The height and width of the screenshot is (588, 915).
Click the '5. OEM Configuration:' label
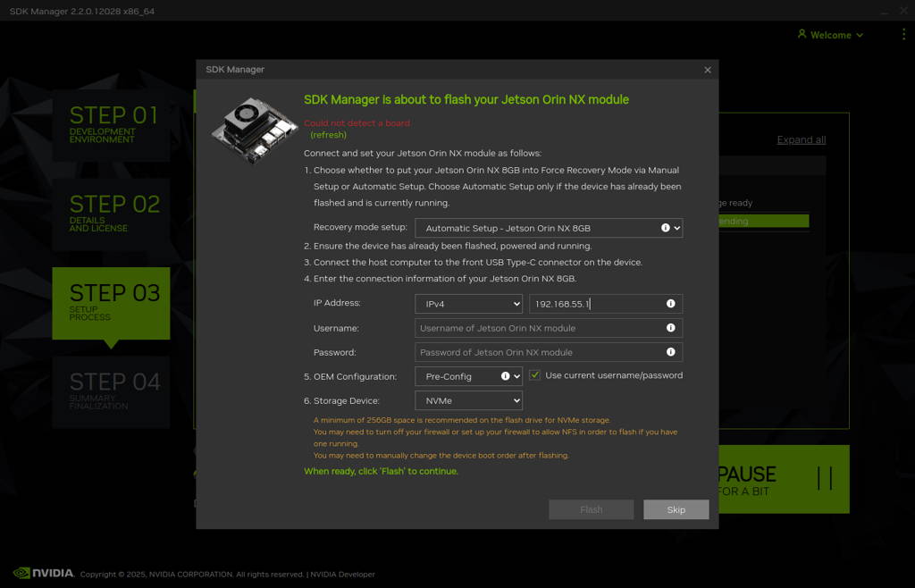click(350, 376)
